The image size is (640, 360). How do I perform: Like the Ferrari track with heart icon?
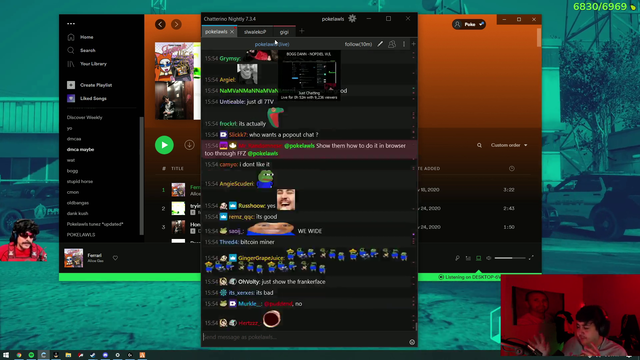[116, 258]
